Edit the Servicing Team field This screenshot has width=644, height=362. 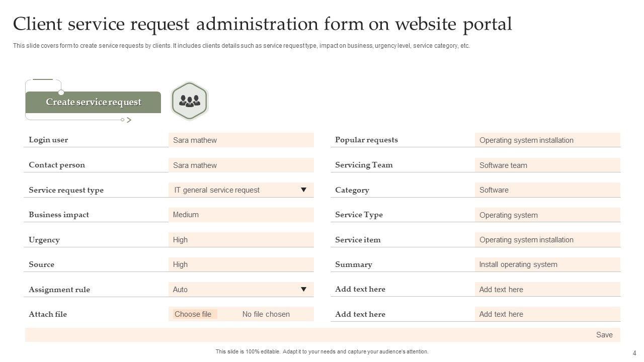(547, 165)
